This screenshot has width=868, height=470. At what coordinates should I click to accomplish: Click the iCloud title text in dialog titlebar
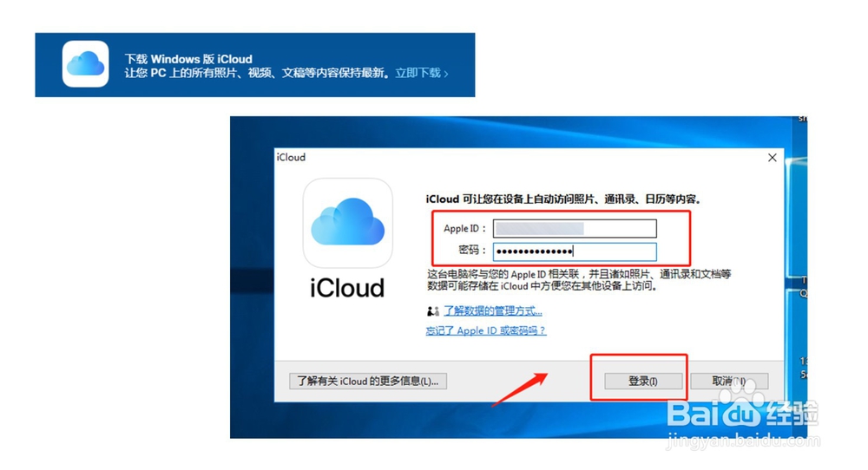tap(291, 158)
